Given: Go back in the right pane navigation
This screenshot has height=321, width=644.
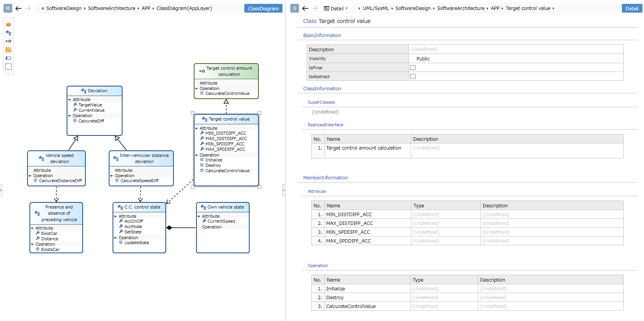Looking at the screenshot, I should [x=305, y=8].
